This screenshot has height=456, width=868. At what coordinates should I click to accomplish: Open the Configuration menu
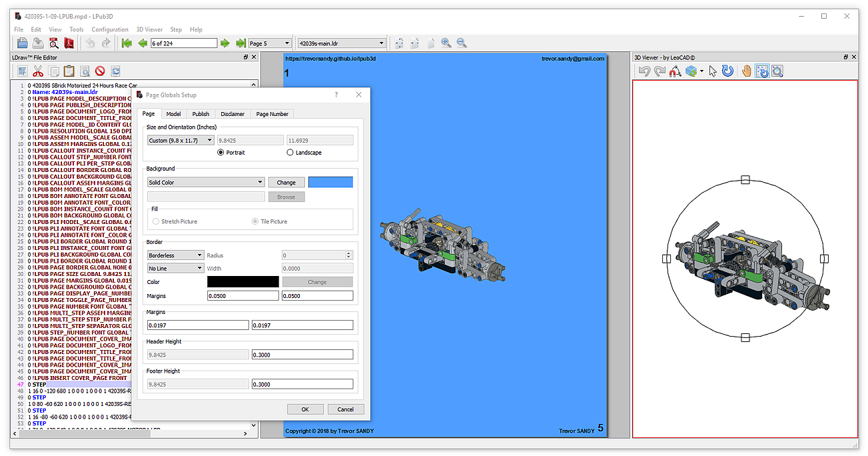click(110, 29)
